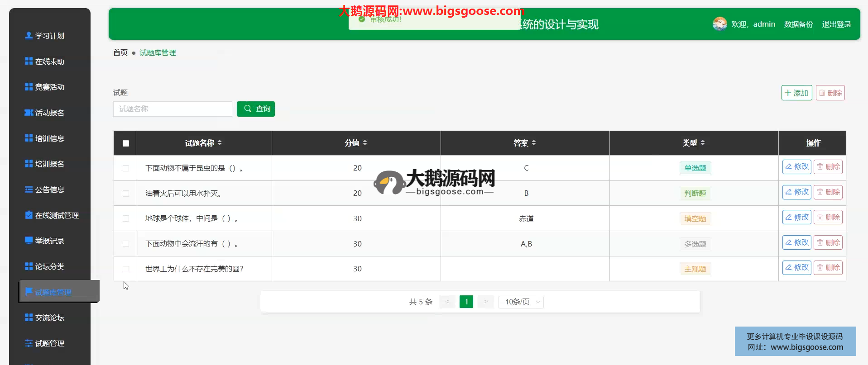The width and height of the screenshot is (868, 365).
Task: Sort table by 分值 column arrows
Action: tap(365, 143)
